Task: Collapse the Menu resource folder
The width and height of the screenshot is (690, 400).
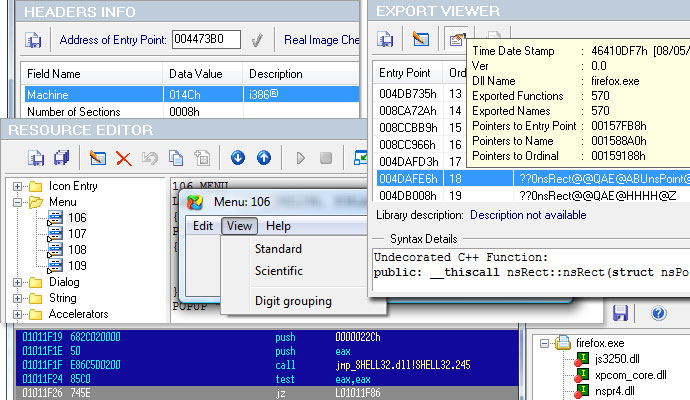Action: (18, 202)
